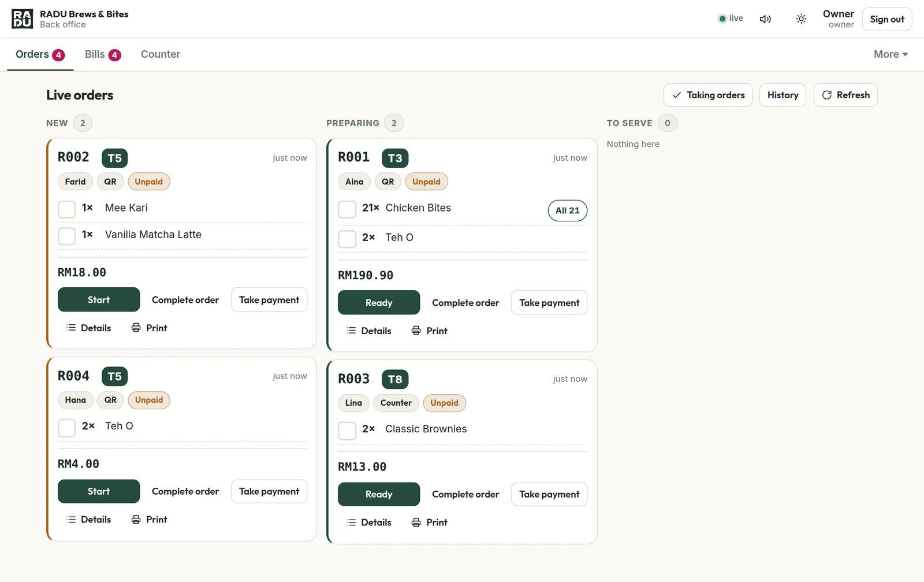Print order R001 using printer icon
The width and height of the screenshot is (924, 582).
(416, 331)
